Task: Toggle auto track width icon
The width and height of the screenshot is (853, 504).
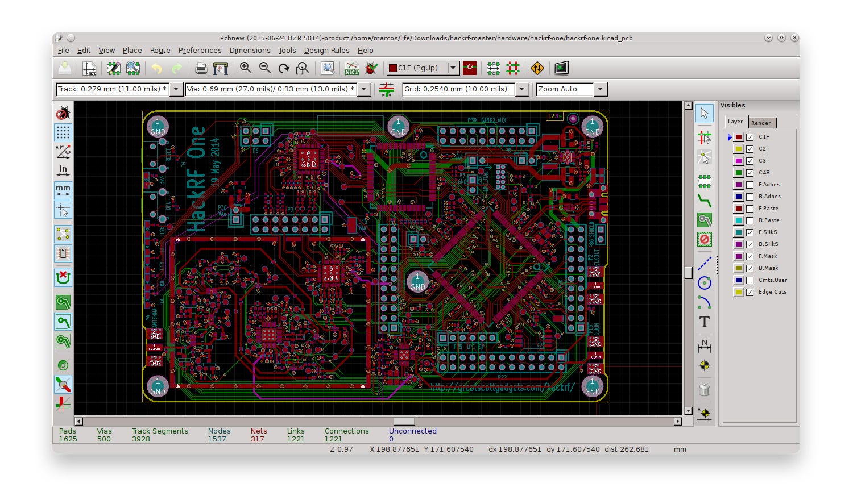Action: coord(387,89)
